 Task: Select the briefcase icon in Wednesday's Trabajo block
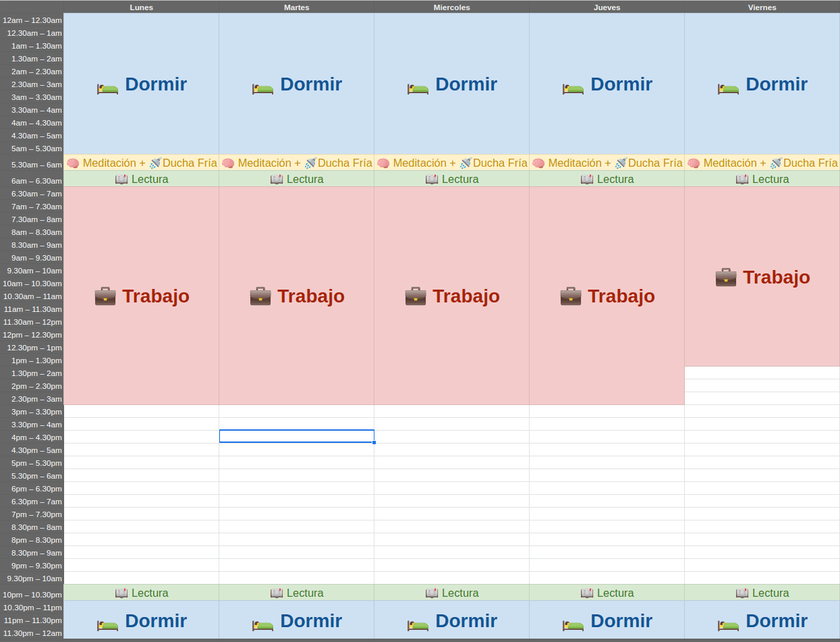416,296
